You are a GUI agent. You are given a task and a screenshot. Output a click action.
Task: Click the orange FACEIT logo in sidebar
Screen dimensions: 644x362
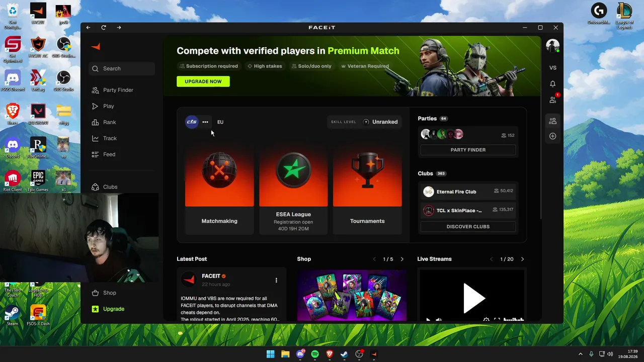[96, 47]
